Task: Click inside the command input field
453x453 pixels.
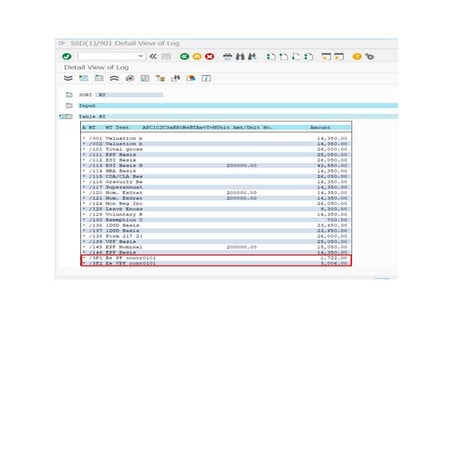Action: (108, 56)
